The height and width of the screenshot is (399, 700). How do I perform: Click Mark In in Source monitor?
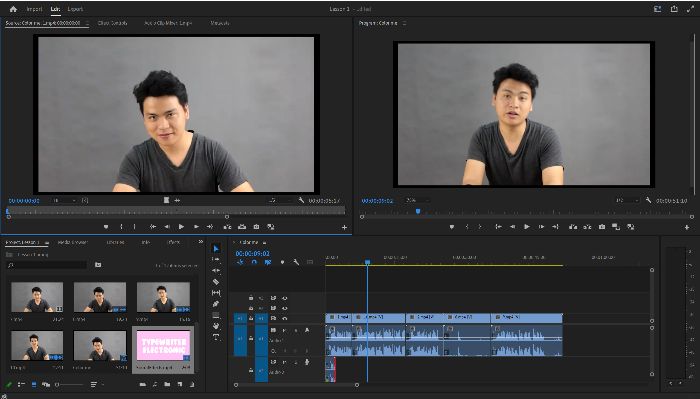121,227
